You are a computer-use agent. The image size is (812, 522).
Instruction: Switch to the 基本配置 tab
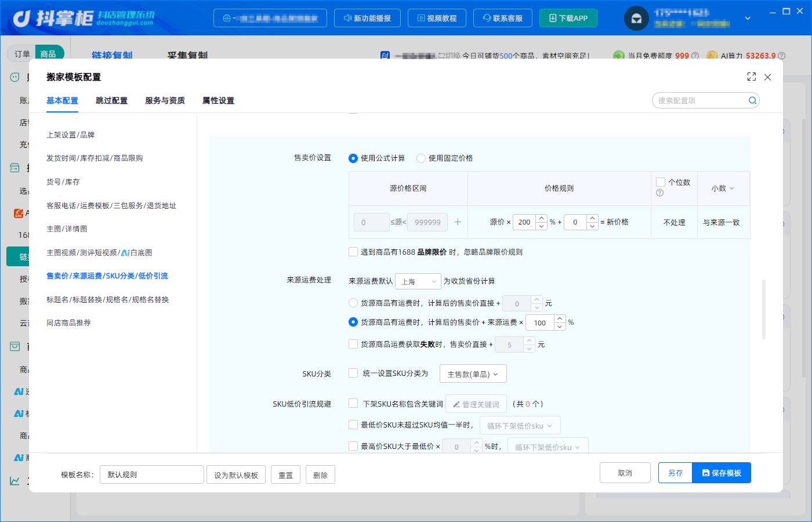point(62,100)
